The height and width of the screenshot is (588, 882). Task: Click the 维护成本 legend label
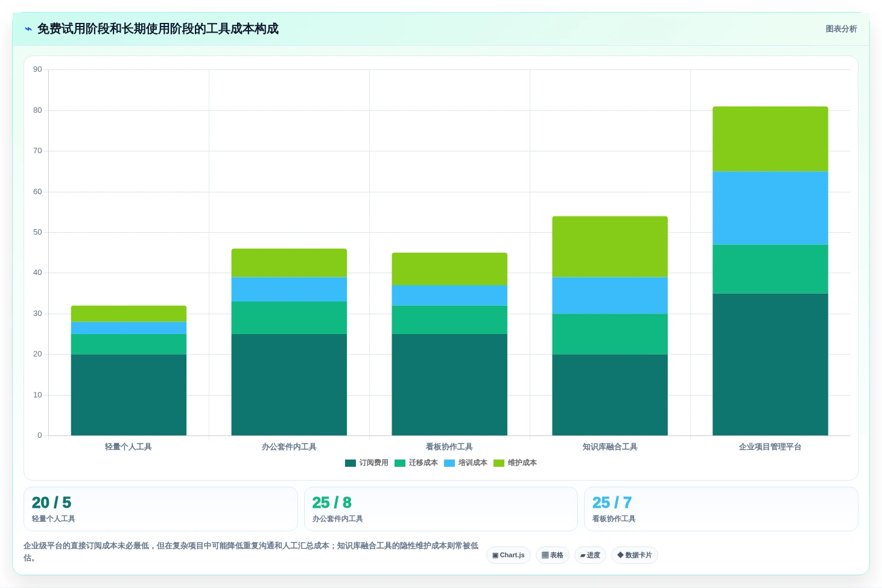coord(522,463)
